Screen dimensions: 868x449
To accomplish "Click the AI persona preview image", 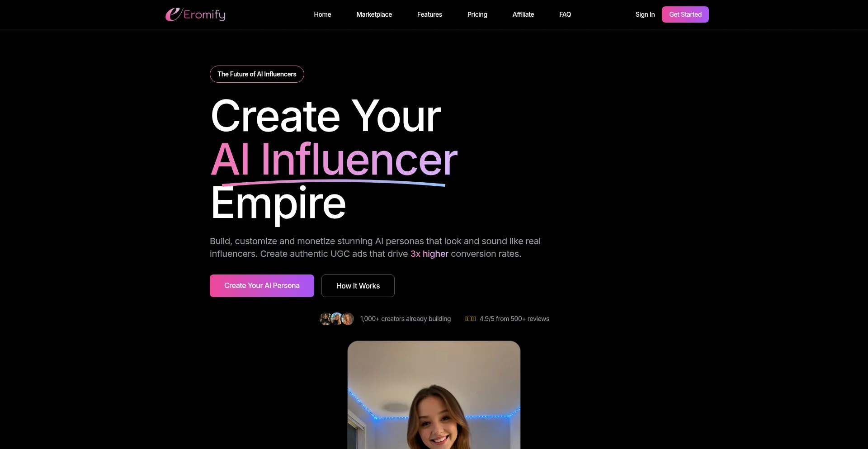I will tap(434, 395).
